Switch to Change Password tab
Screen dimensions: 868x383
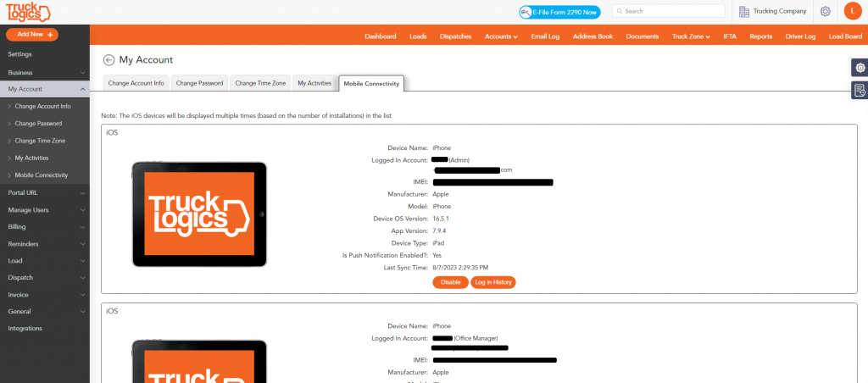point(199,83)
